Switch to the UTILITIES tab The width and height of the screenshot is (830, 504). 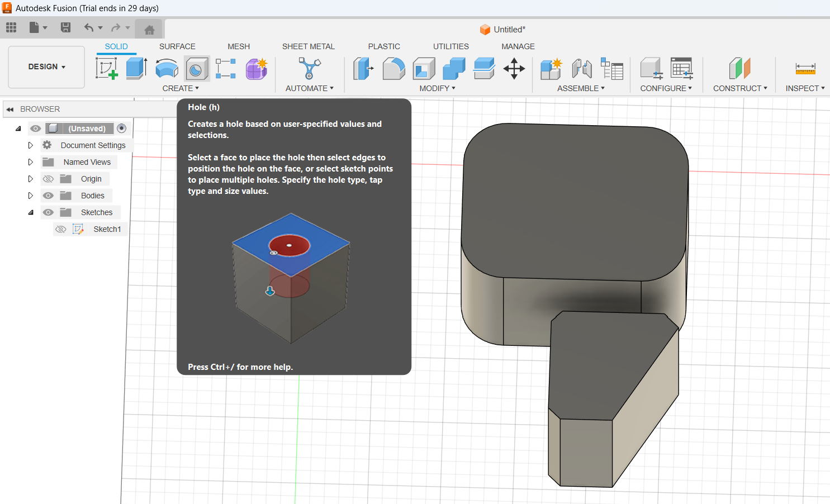pos(451,46)
